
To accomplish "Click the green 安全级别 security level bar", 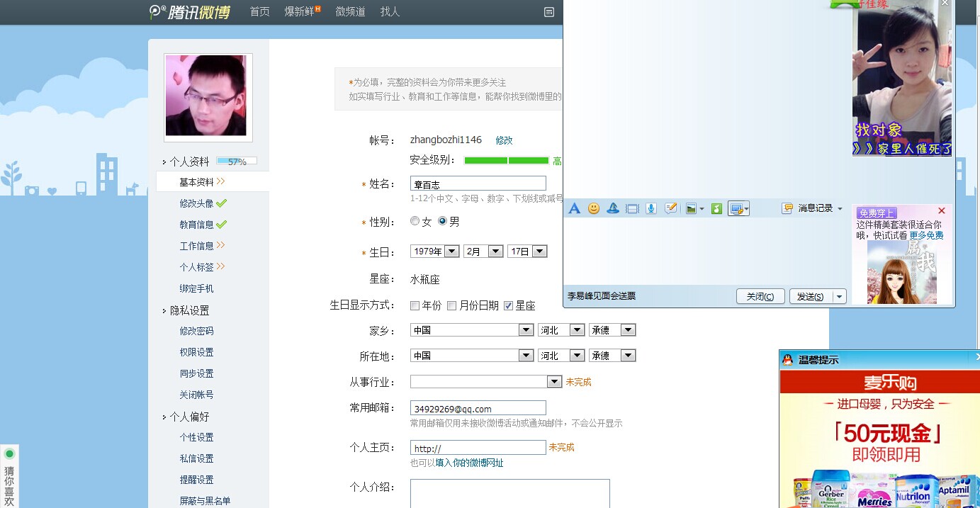I will point(507,161).
